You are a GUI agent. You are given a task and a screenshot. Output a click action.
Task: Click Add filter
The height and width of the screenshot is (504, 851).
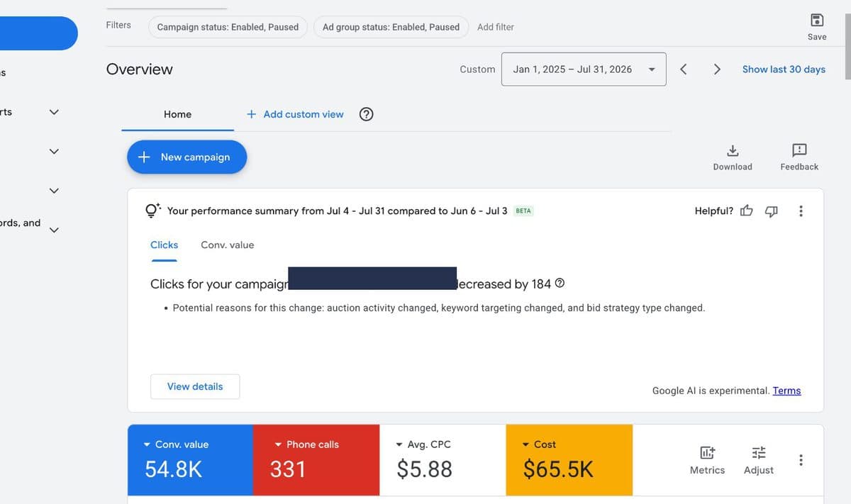pos(496,27)
